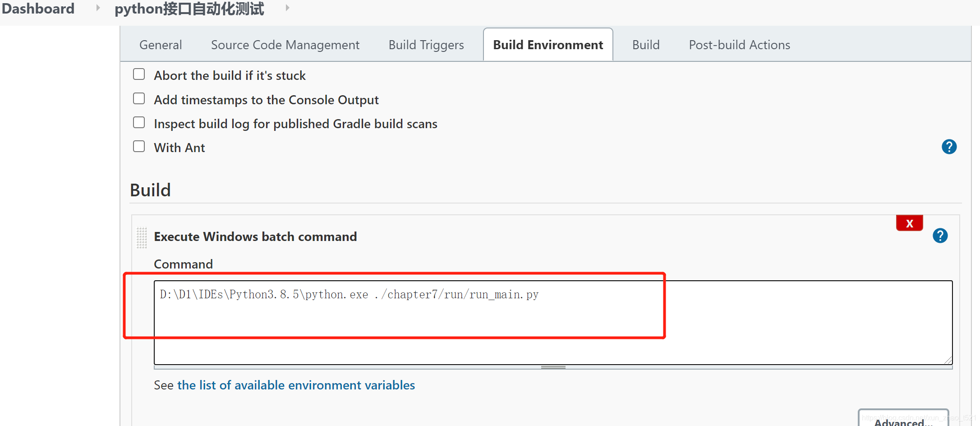Enable Add timestamps to the Console Output

[139, 98]
